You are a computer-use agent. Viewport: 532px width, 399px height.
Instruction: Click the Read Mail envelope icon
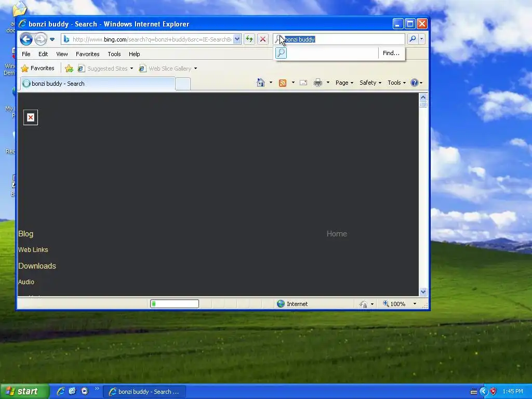click(x=303, y=83)
